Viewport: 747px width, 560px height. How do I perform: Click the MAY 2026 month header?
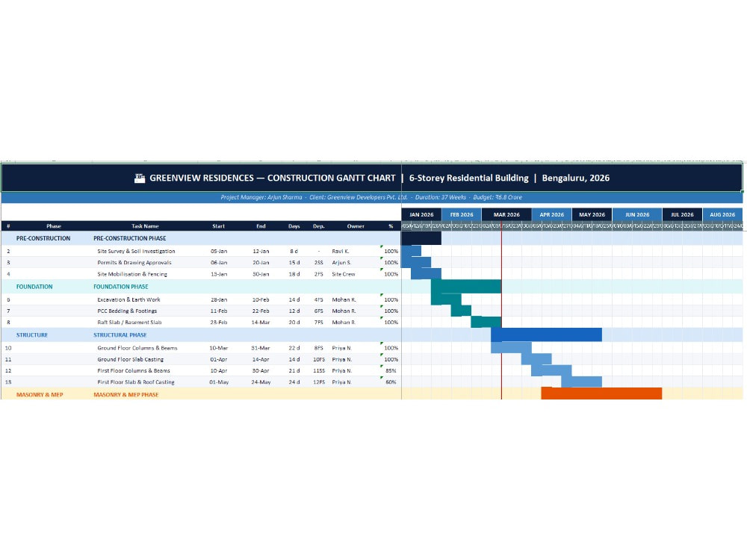592,214
